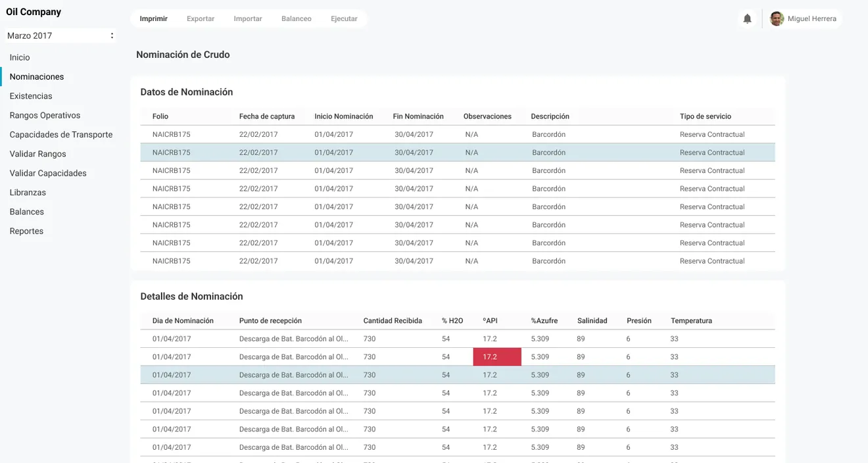Click the Punto de recepción column header
Viewport: 868px width, 463px height.
point(270,321)
